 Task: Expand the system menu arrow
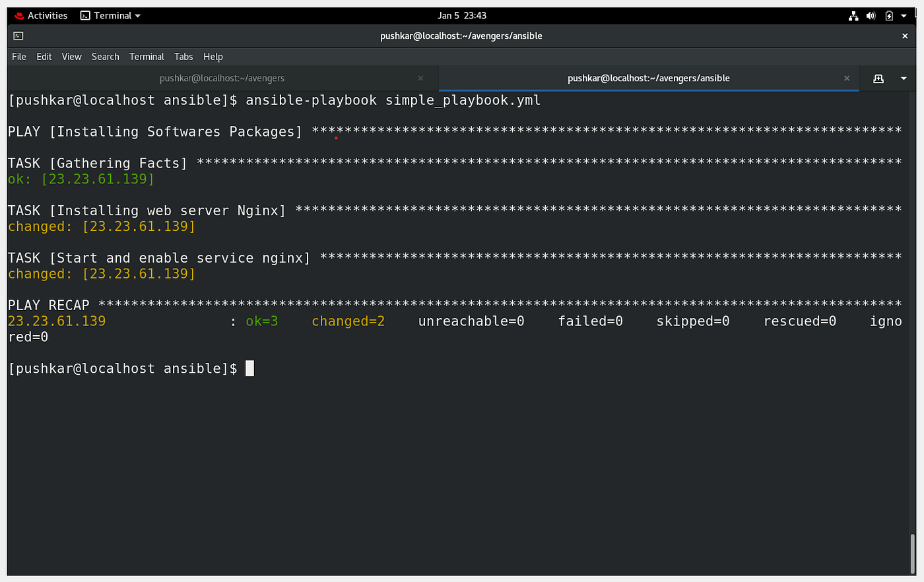click(904, 16)
